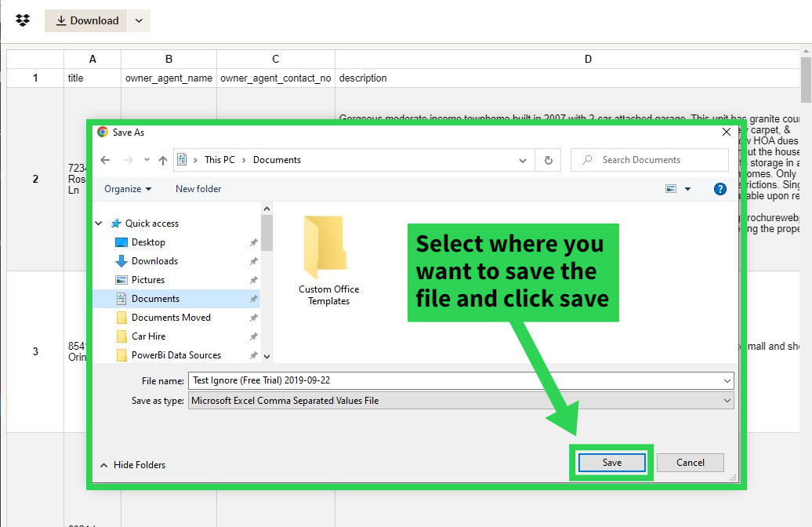Click the pin icon beside Downloads
The image size is (812, 527).
[253, 261]
